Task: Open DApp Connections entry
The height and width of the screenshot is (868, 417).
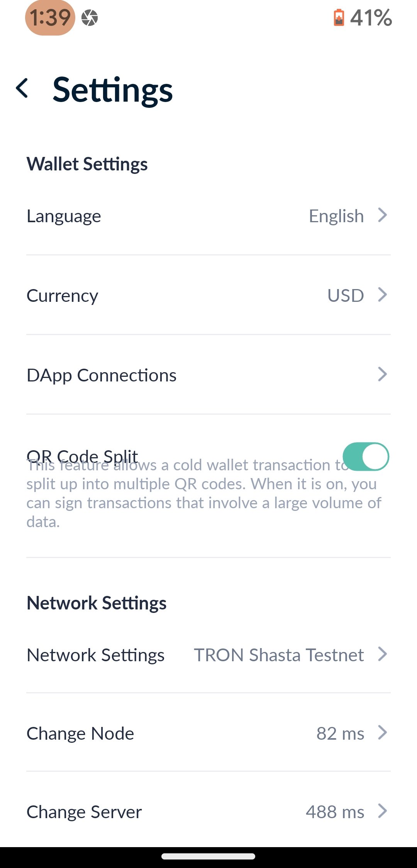Action: [102, 375]
